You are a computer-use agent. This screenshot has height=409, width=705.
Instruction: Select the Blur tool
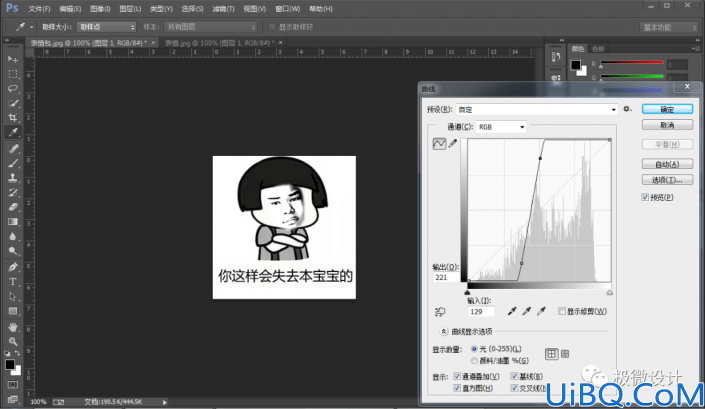point(13,237)
